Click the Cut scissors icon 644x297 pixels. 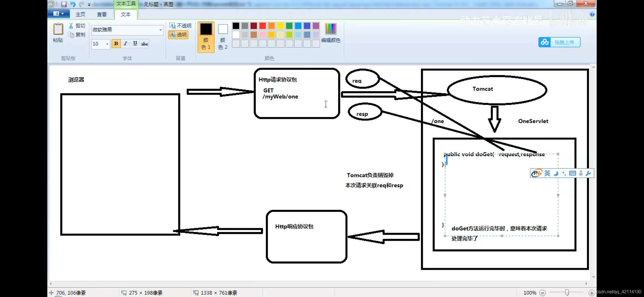coord(71,26)
